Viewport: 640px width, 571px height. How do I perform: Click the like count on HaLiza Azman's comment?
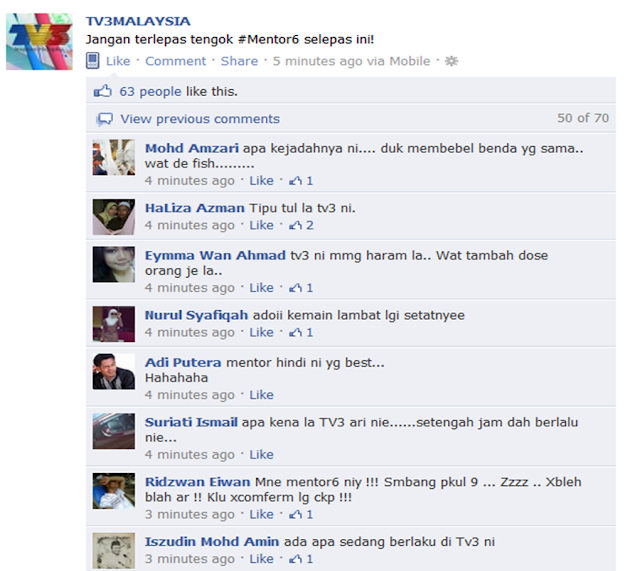click(x=301, y=225)
